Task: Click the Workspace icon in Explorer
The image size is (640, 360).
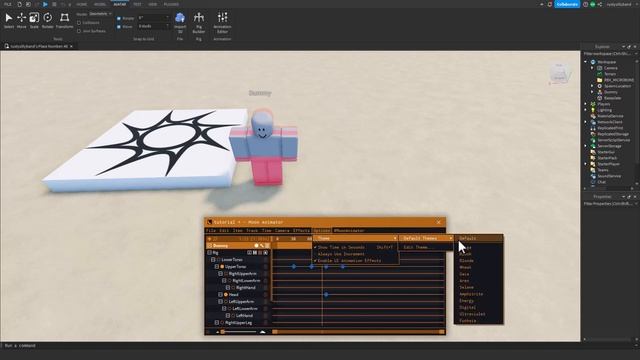Action: [593, 62]
